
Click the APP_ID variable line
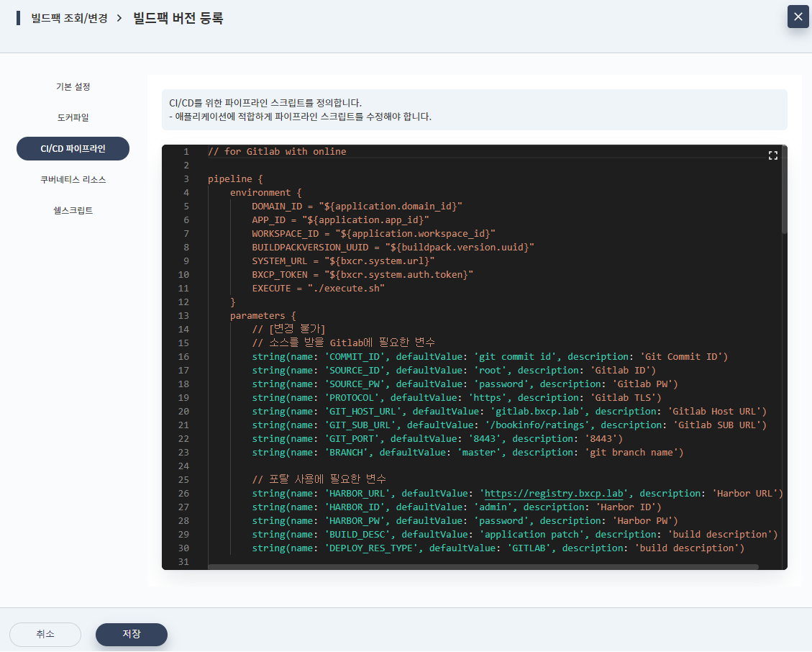340,219
